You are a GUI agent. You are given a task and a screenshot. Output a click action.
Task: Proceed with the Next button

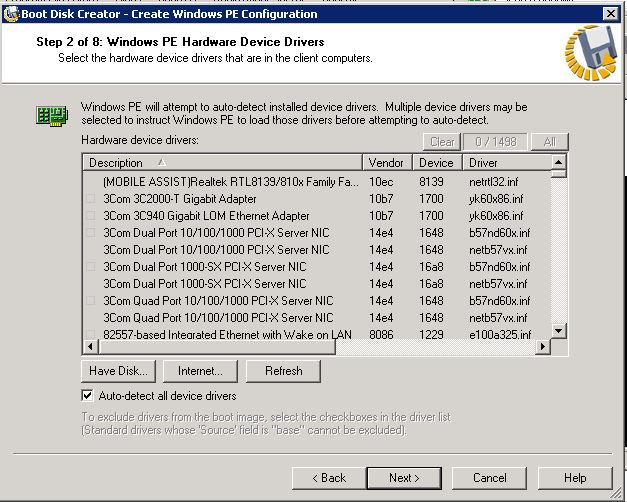[404, 478]
